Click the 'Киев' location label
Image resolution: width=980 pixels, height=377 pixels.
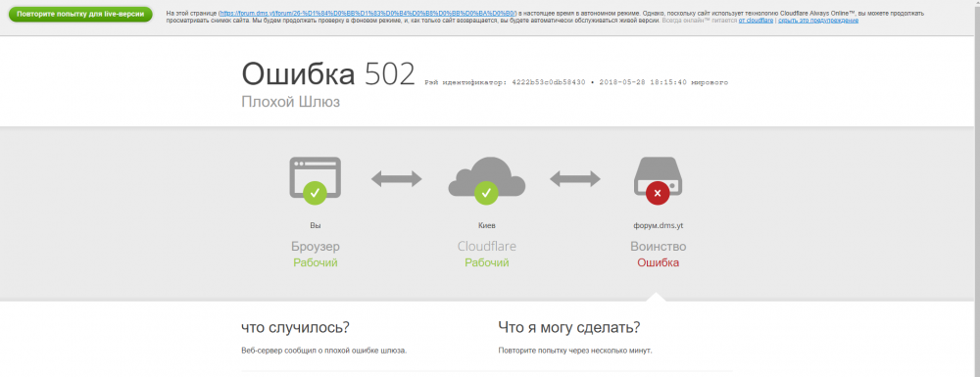[487, 225]
